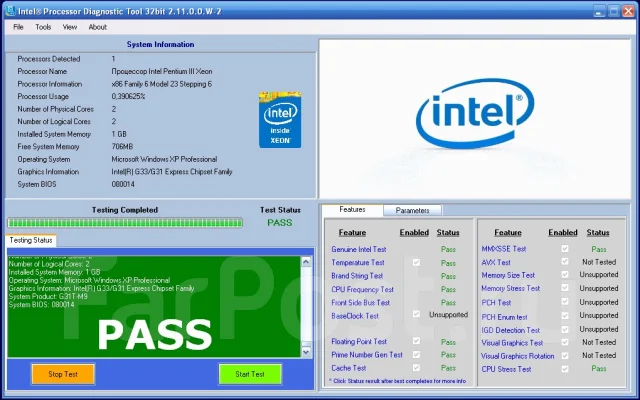Click the green testing progress bar
Screen dimensions: 640x400
click(125, 222)
